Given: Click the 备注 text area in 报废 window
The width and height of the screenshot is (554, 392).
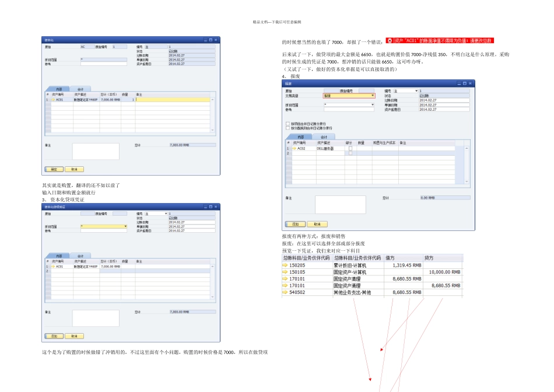Looking at the screenshot, I should (x=340, y=204).
